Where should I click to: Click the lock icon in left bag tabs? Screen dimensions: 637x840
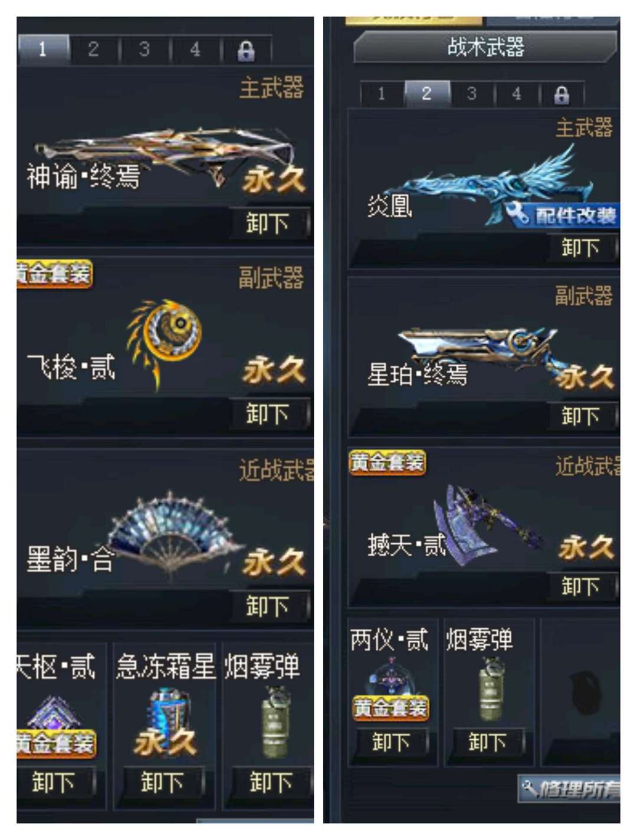click(245, 51)
